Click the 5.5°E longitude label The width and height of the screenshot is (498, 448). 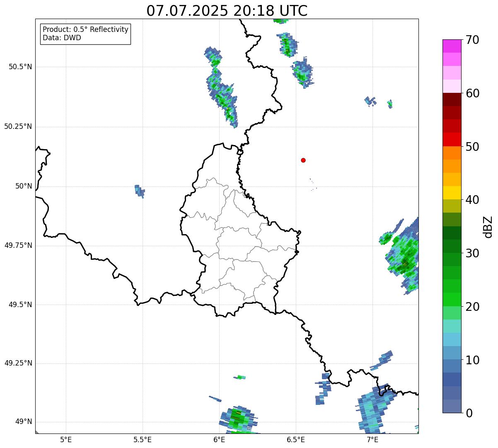click(x=143, y=439)
